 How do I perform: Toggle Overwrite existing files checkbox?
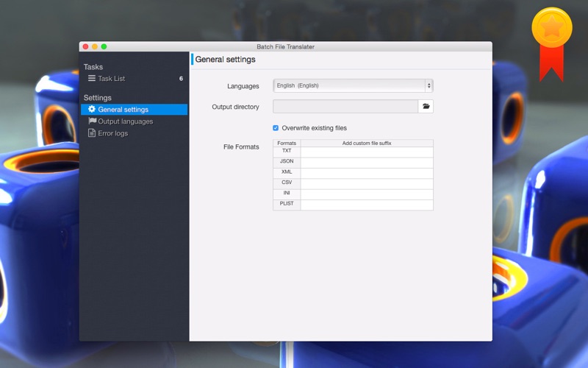[x=276, y=128]
